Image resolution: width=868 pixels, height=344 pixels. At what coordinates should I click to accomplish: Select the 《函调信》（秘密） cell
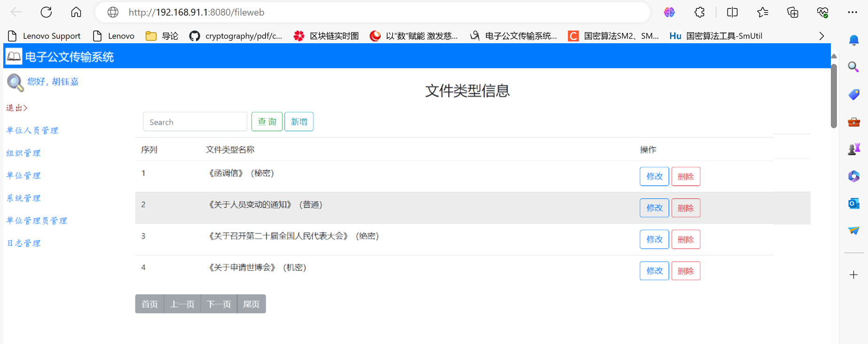(241, 173)
